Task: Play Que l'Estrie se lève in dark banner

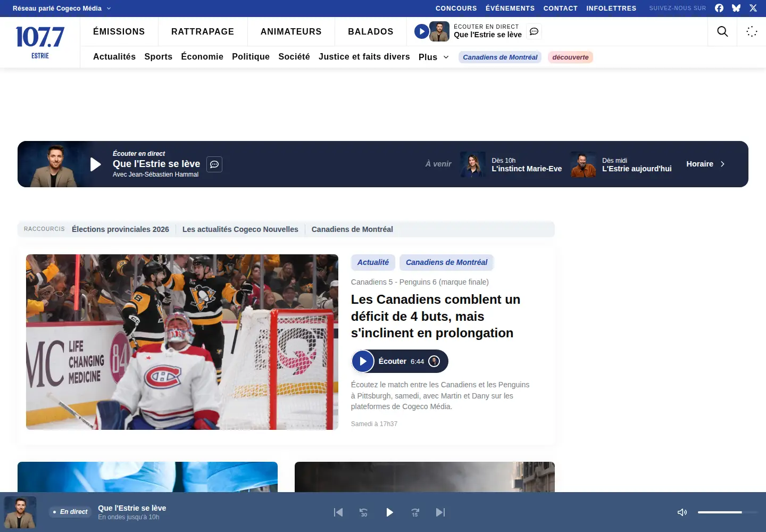Action: click(96, 164)
